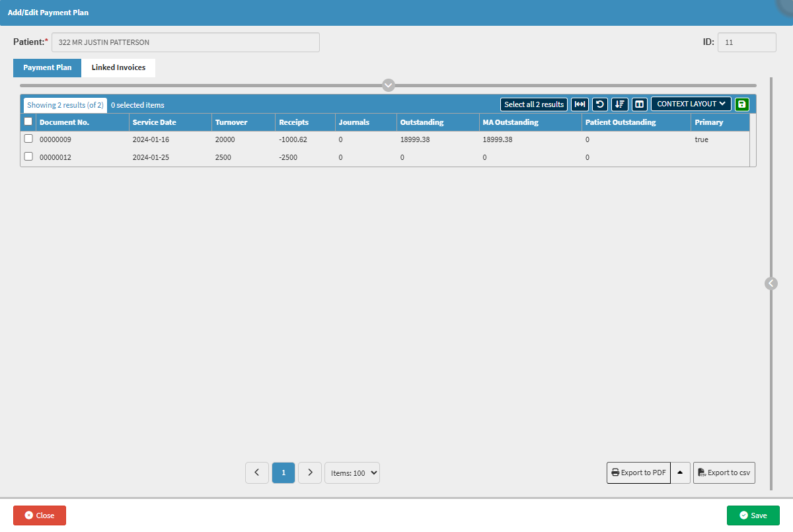
Task: Expand the export options arrow beside Export to PDF
Action: click(681, 473)
